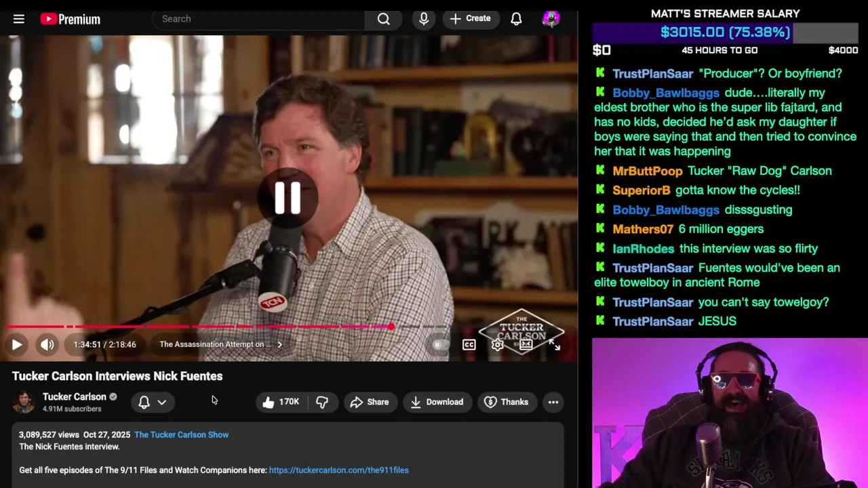Open the account avatar menu
Image resolution: width=868 pixels, height=488 pixels.
click(551, 18)
